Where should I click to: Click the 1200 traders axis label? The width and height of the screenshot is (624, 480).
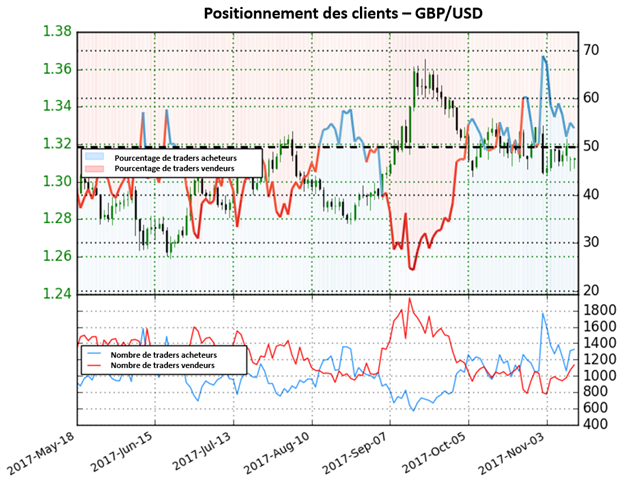pos(600,359)
